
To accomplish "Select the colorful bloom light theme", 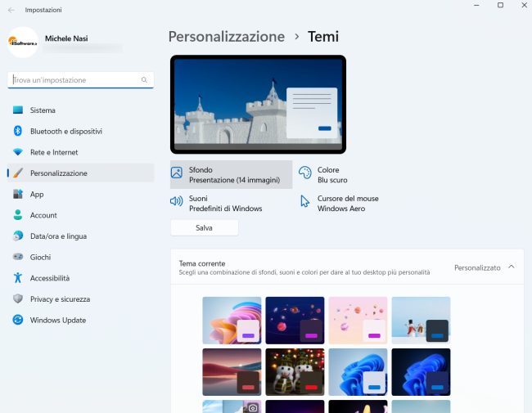I will pyautogui.click(x=232, y=321).
